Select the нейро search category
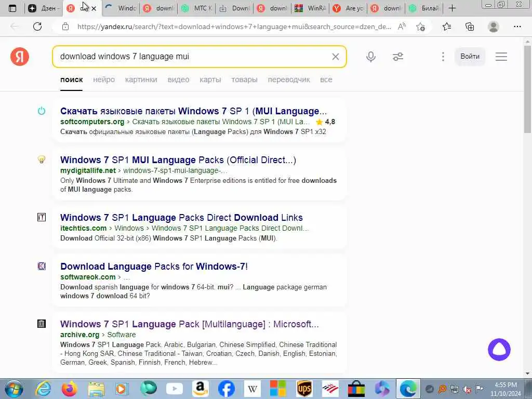This screenshot has height=399, width=532. tap(104, 79)
